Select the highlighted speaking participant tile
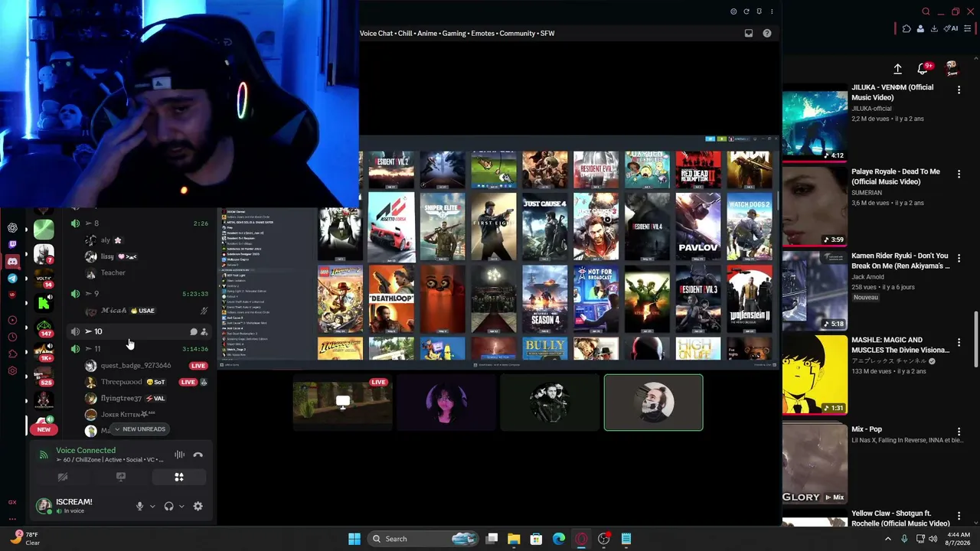Viewport: 980px width, 551px height. [x=653, y=403]
